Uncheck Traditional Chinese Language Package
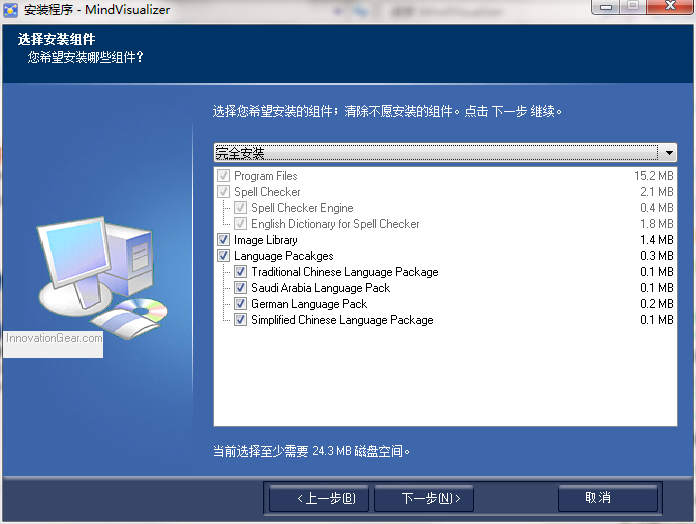Screen dimensions: 696x524 point(240,272)
